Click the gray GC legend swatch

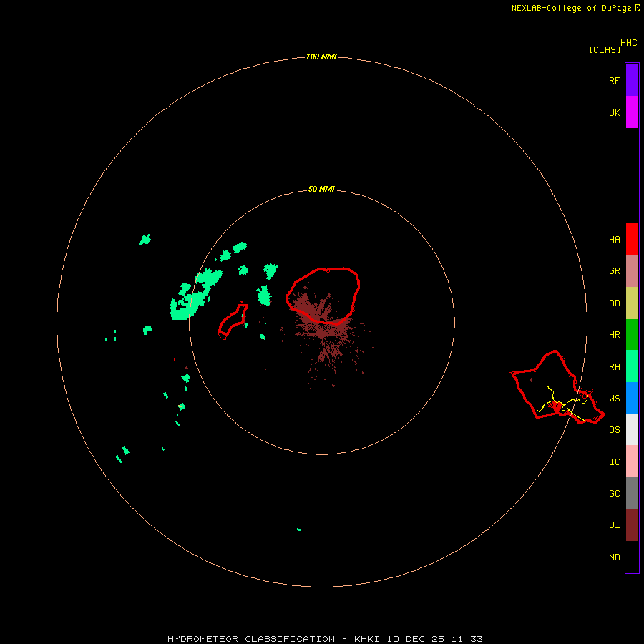tap(632, 493)
